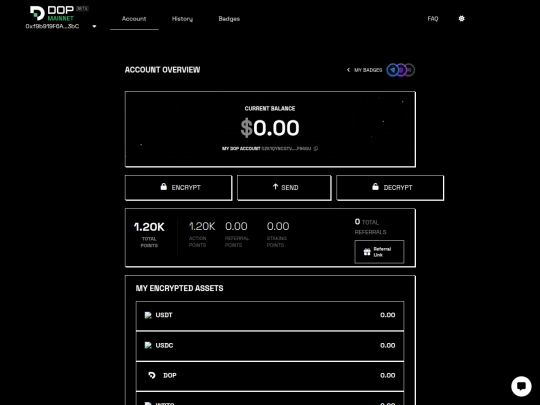Viewport: 540px width, 405px height.
Task: Click the $0.00 current balance
Action: coord(270,128)
